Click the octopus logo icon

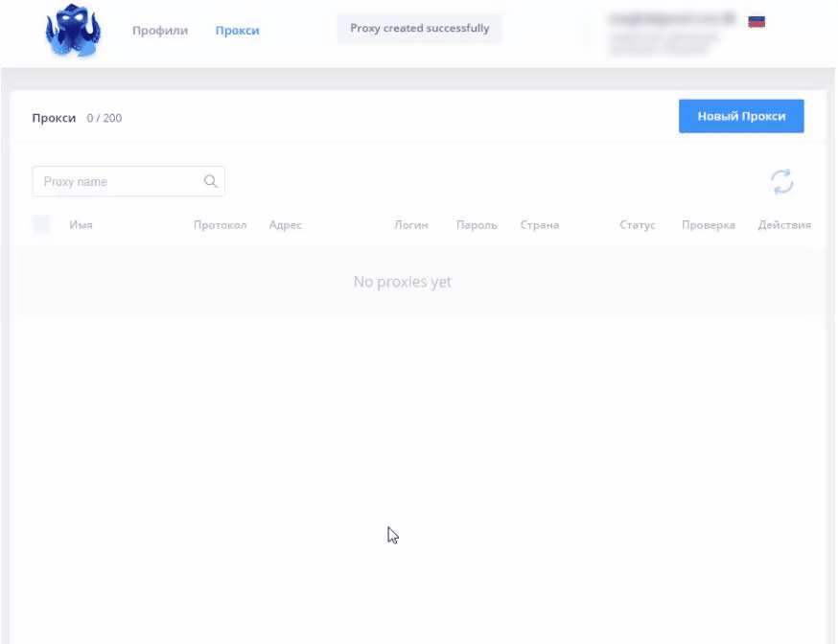point(73,31)
